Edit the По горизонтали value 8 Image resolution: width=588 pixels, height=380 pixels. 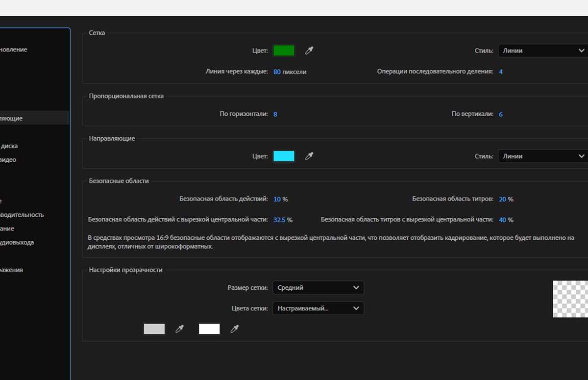pos(275,114)
